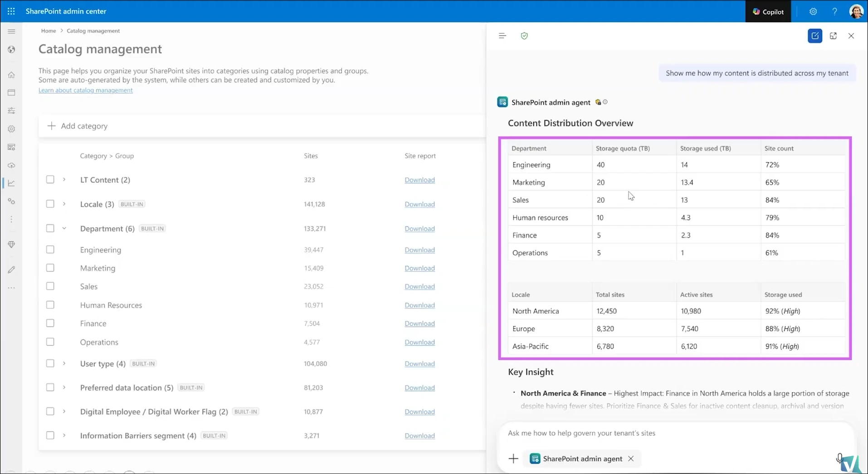Click the plus attach icon in chat box

tap(513, 459)
